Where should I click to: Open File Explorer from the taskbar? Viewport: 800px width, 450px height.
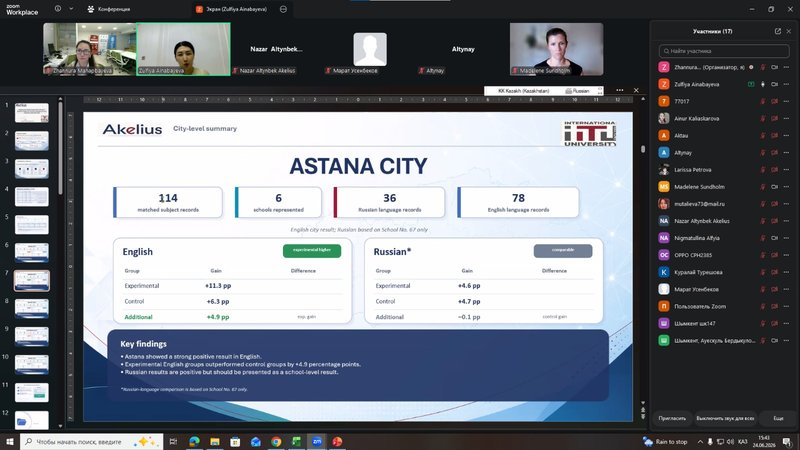pyautogui.click(x=215, y=441)
